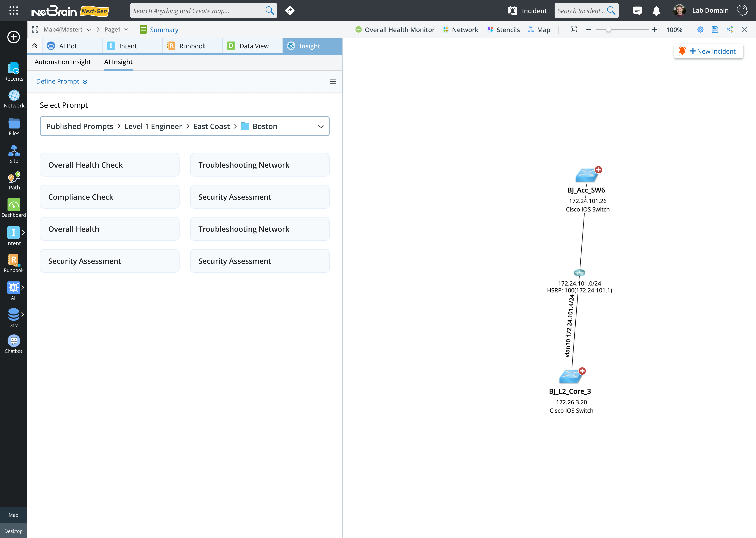The image size is (756, 538).
Task: Switch to the Runbook tab
Action: tap(192, 46)
